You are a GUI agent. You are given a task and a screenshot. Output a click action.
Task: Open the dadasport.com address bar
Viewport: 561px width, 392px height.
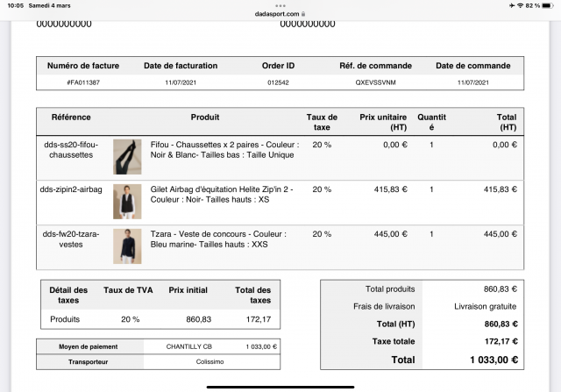(279, 14)
